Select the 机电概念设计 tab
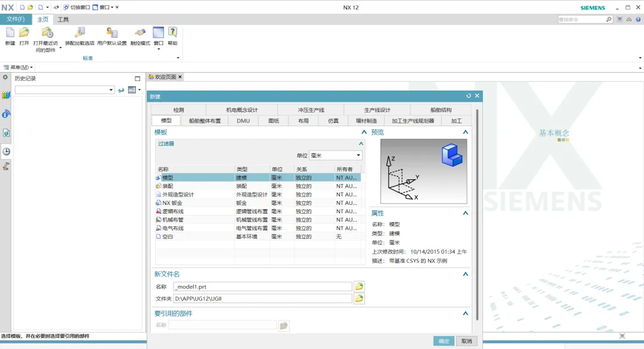The image size is (644, 349). pyautogui.click(x=242, y=110)
